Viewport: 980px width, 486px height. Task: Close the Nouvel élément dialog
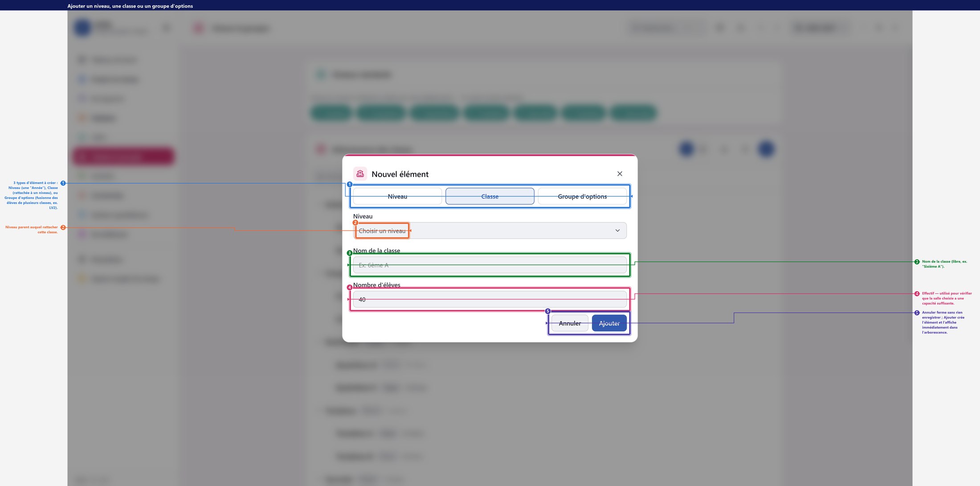[620, 174]
